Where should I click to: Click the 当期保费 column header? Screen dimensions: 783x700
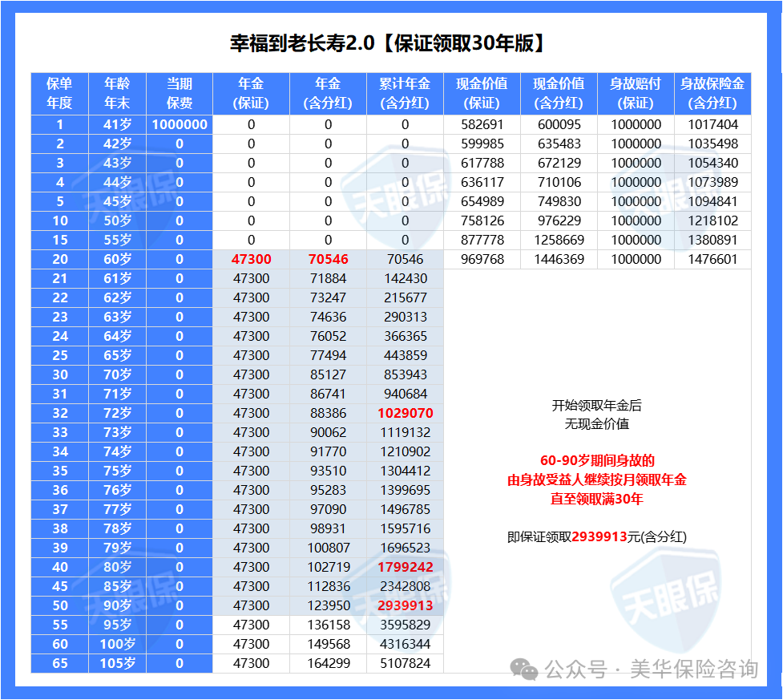coord(180,93)
